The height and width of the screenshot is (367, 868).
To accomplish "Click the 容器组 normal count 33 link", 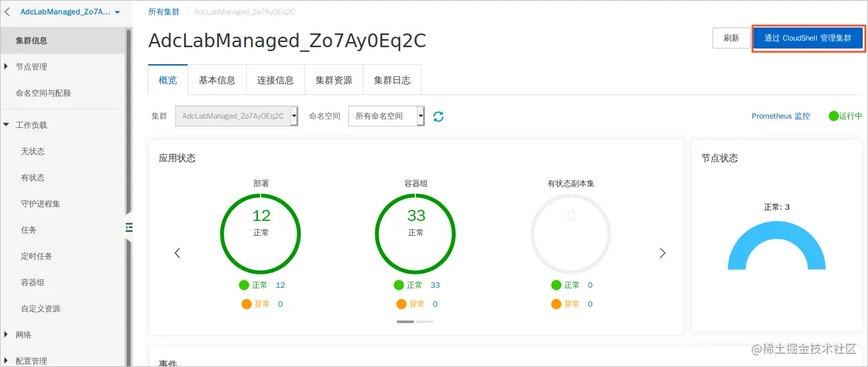I will (x=435, y=285).
